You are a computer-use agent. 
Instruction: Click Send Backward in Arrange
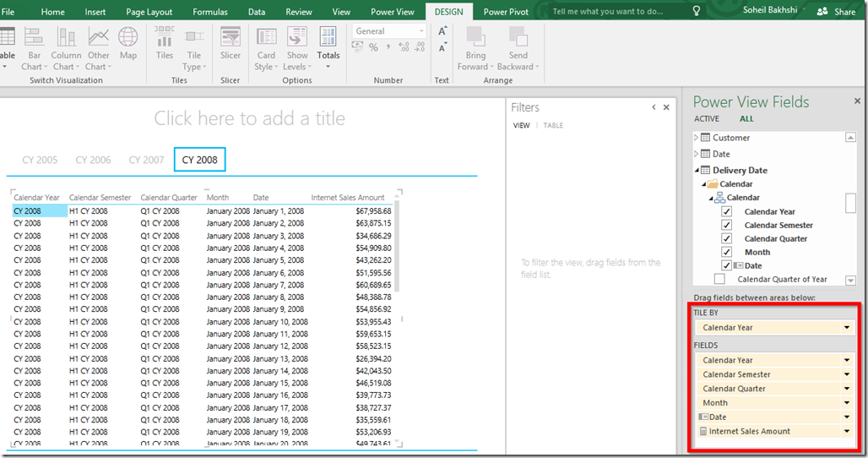(x=518, y=49)
